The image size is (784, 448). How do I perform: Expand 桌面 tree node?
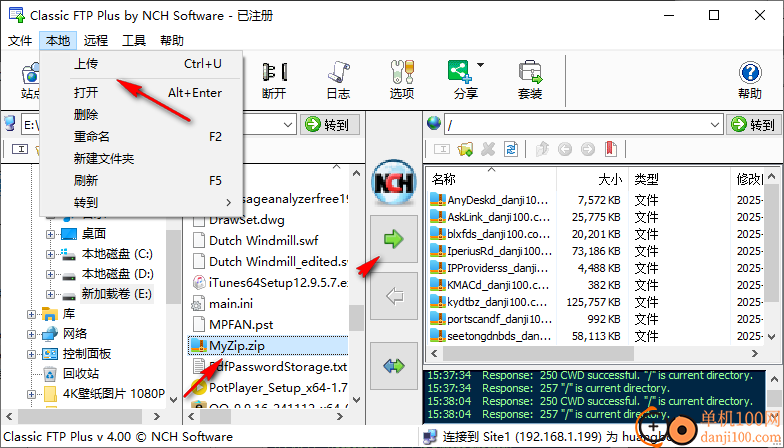pos(50,234)
